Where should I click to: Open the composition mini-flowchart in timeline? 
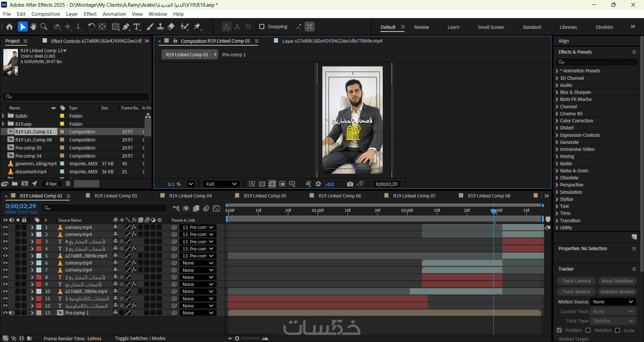[176, 209]
